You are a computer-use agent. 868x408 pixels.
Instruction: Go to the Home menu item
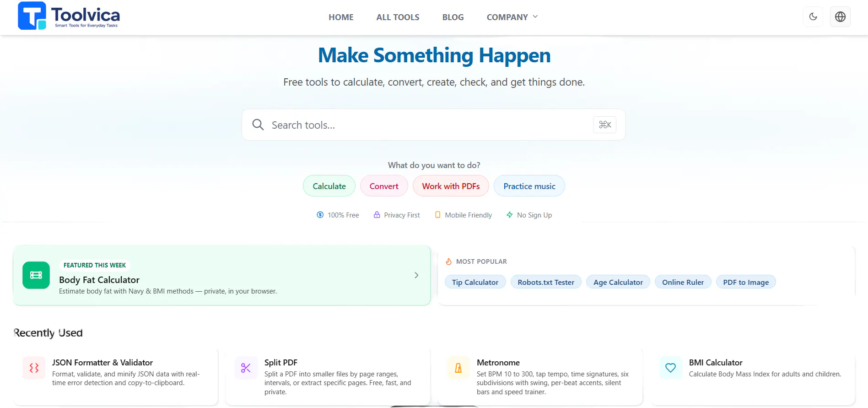click(x=341, y=17)
